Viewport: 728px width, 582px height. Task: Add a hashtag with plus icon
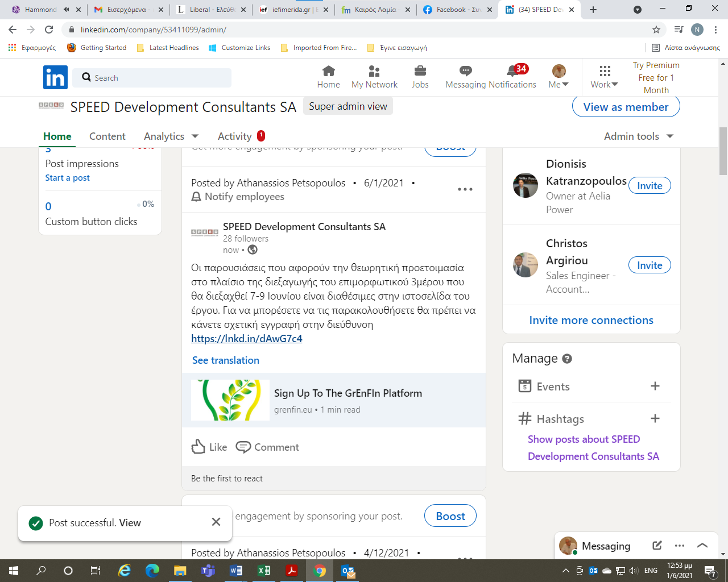click(x=655, y=419)
